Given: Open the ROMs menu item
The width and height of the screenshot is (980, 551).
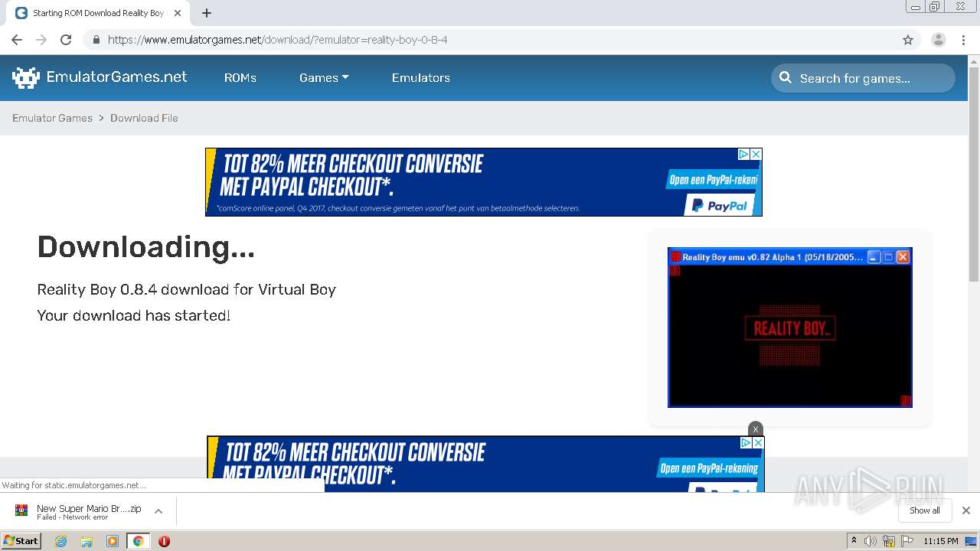Looking at the screenshot, I should [x=240, y=78].
